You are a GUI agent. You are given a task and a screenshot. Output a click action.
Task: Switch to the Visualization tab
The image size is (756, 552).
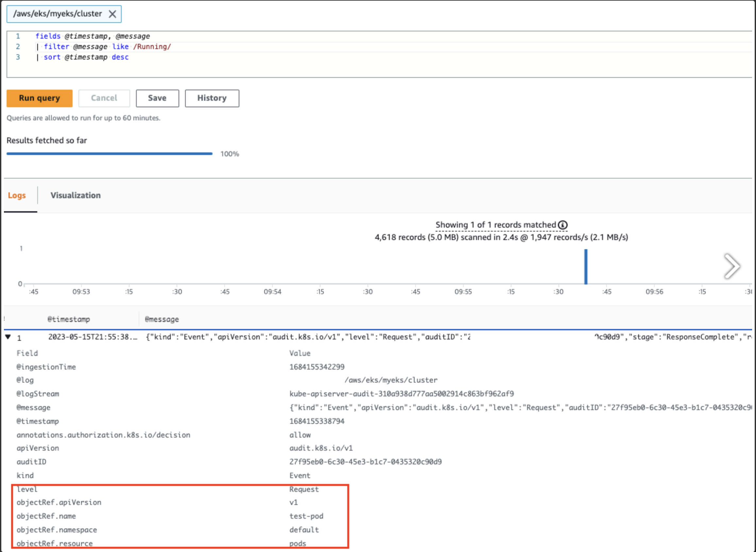[x=76, y=196]
